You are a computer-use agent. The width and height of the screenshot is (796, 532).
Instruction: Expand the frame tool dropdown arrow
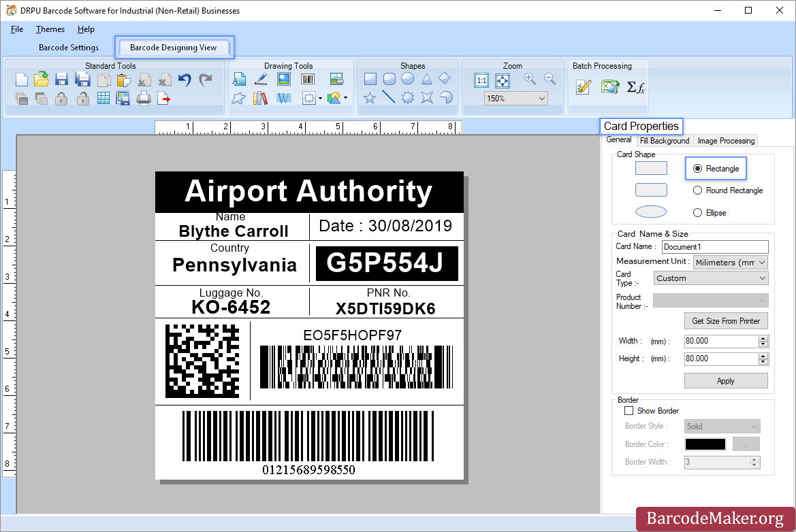[x=320, y=99]
